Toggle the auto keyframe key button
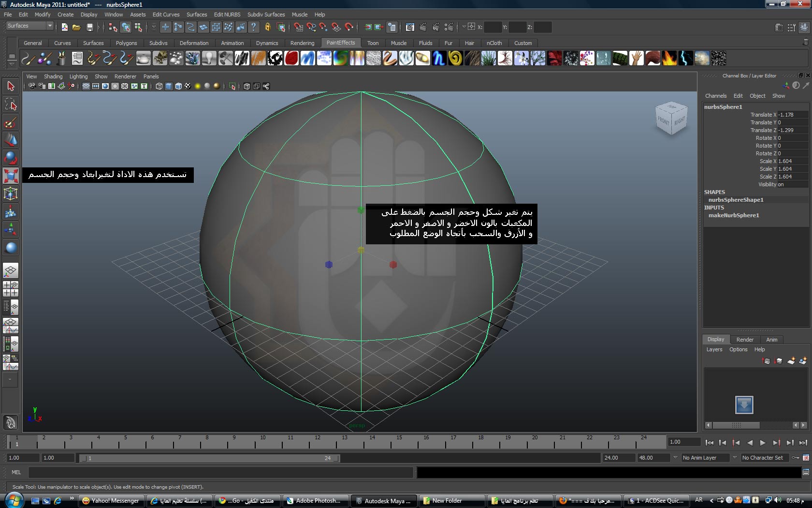Viewport: 812px width, 508px height. click(x=795, y=458)
